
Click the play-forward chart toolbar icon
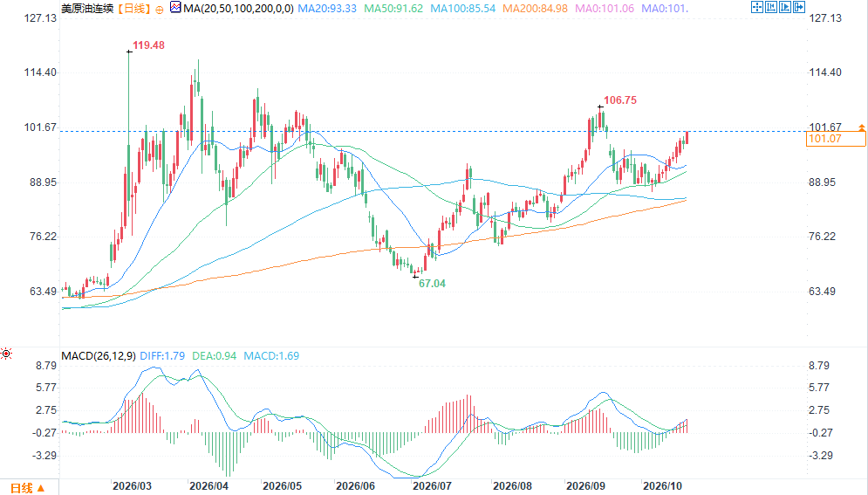(785, 7)
